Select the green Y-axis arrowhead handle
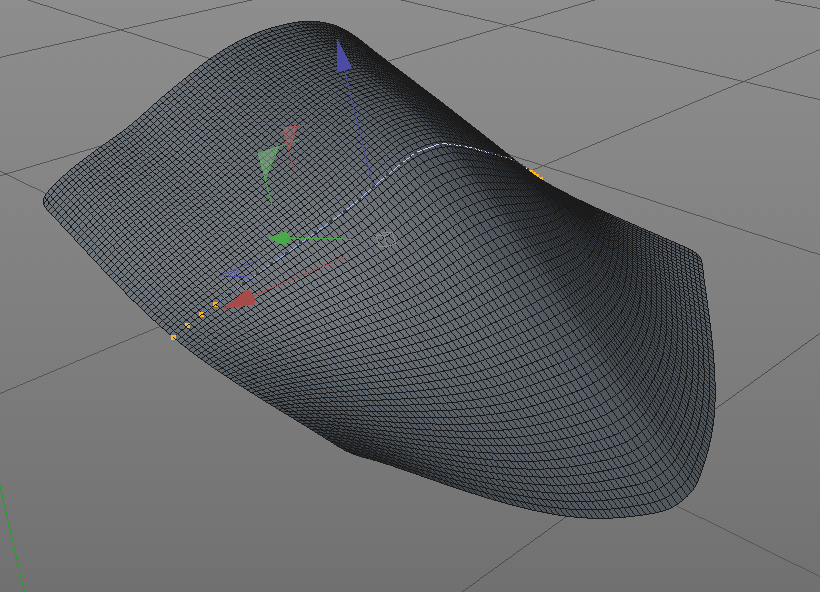Viewport: 820px width, 592px height. [280, 238]
